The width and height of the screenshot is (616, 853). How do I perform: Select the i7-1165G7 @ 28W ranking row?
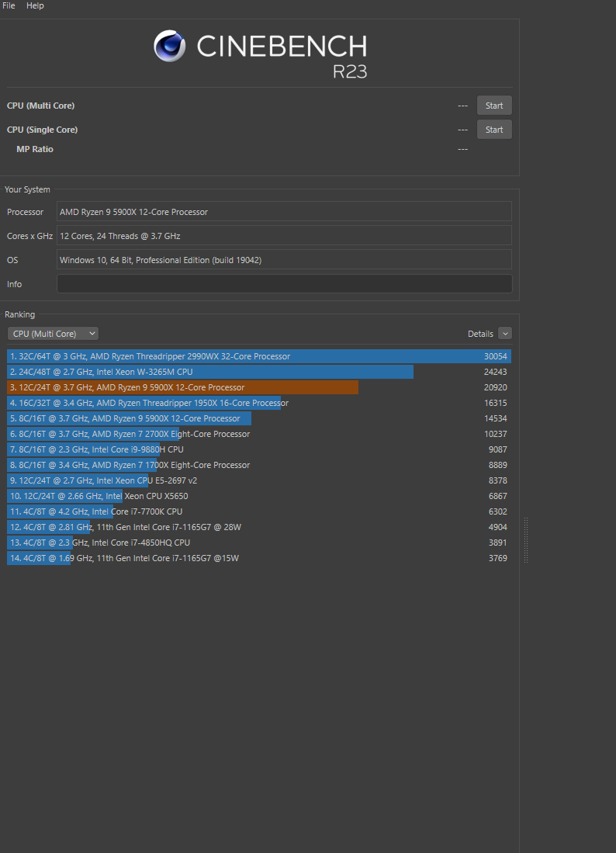pos(259,527)
